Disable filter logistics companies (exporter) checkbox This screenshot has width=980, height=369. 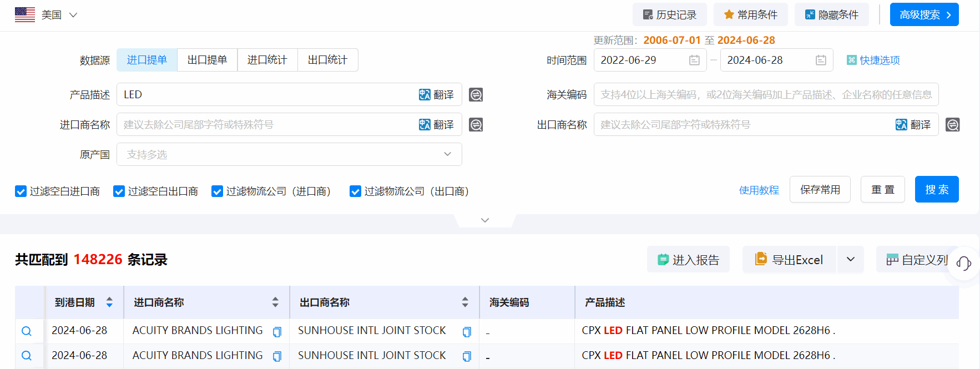click(355, 191)
